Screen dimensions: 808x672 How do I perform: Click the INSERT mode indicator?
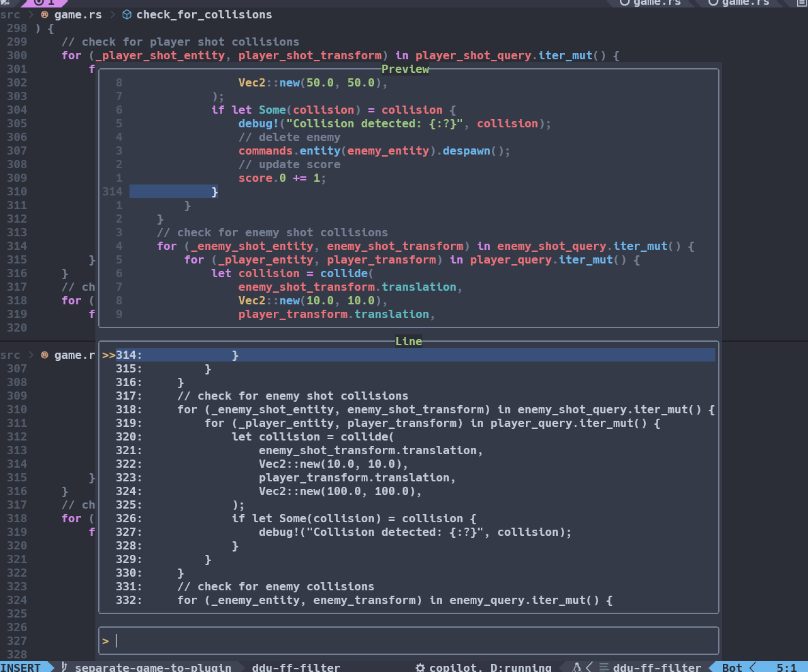coord(20,667)
